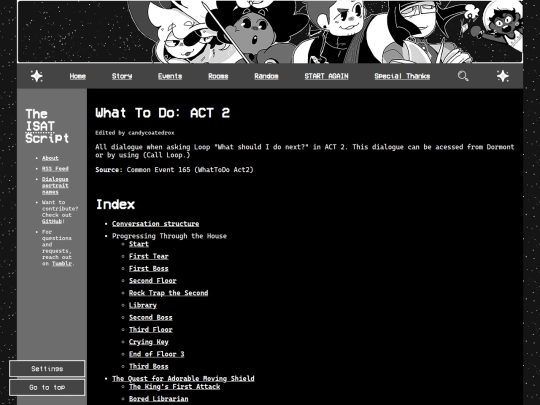Image resolution: width=540 pixels, height=405 pixels.
Task: Open the Events menu item
Action: 170,76
